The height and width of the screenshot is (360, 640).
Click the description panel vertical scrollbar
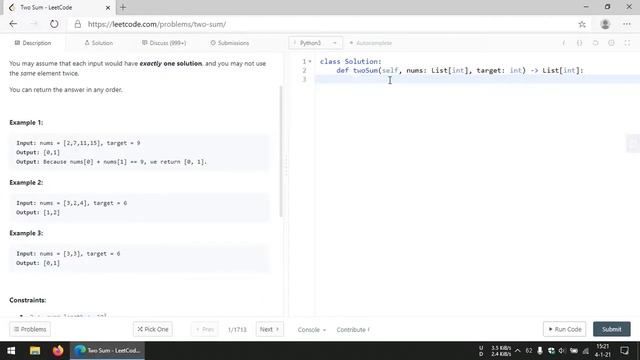pos(281,151)
